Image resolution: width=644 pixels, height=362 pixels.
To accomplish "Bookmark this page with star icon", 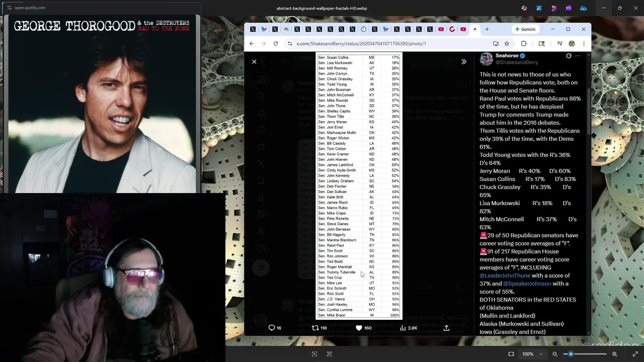I will [x=507, y=44].
